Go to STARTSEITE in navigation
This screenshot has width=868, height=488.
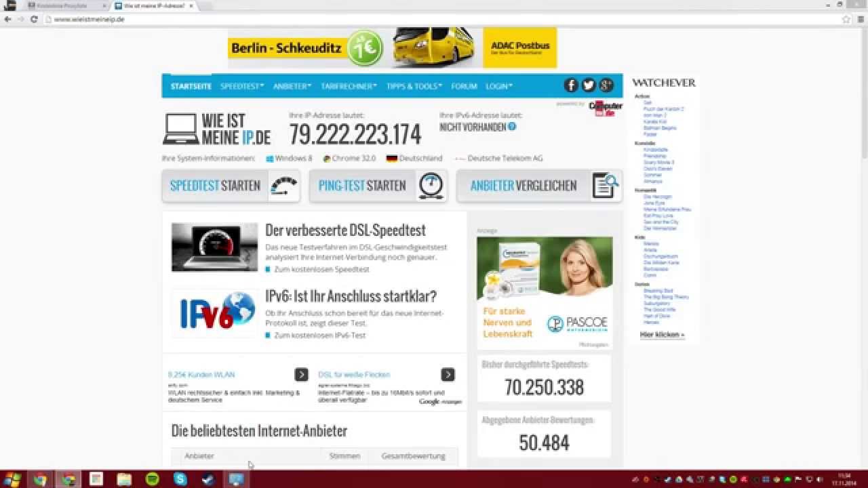[x=191, y=86]
